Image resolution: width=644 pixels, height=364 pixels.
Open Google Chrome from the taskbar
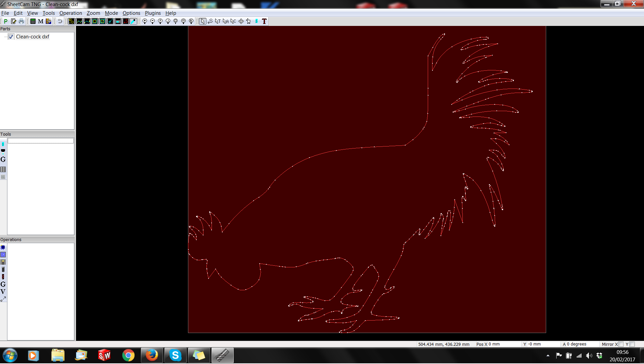click(128, 356)
